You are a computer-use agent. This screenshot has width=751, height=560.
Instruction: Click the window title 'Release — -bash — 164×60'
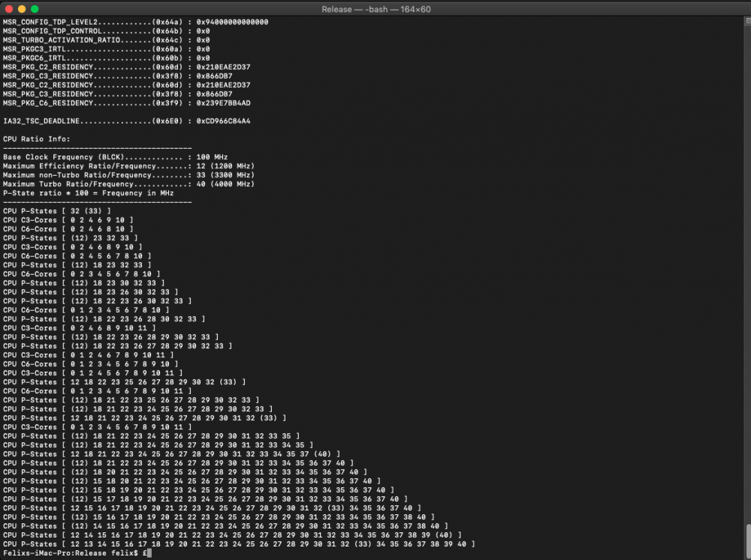pyautogui.click(x=376, y=9)
